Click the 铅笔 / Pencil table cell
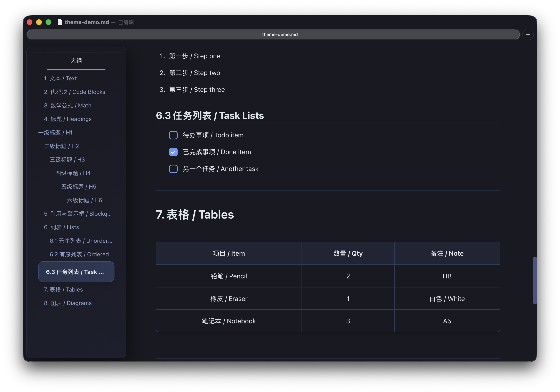560x392 pixels. (229, 276)
